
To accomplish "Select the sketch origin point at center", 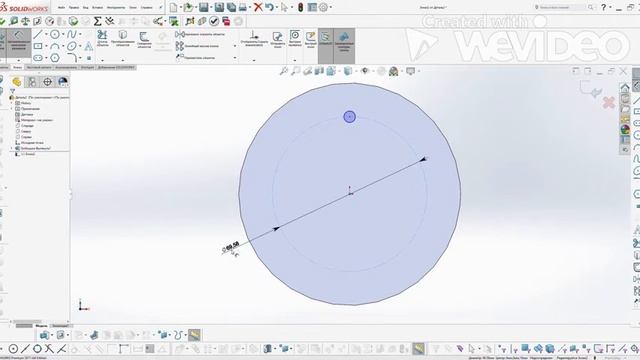I will point(350,193).
